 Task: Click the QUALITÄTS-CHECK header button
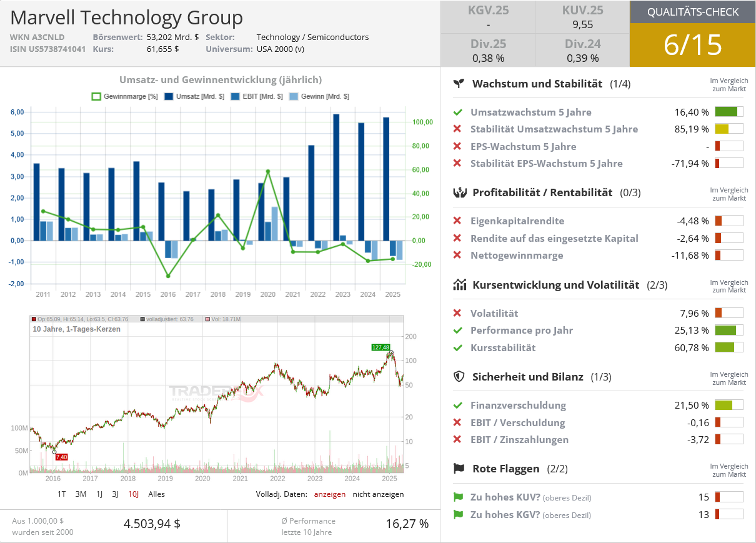click(693, 12)
